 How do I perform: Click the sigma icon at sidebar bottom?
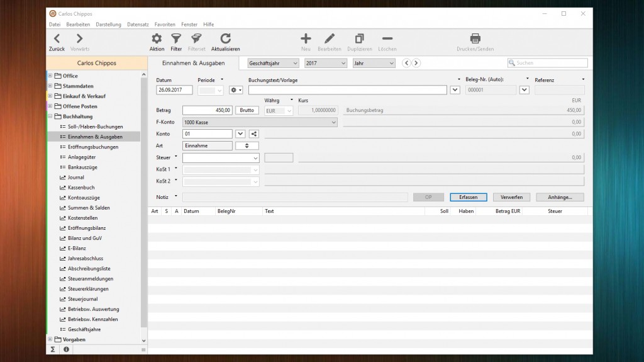pyautogui.click(x=53, y=349)
